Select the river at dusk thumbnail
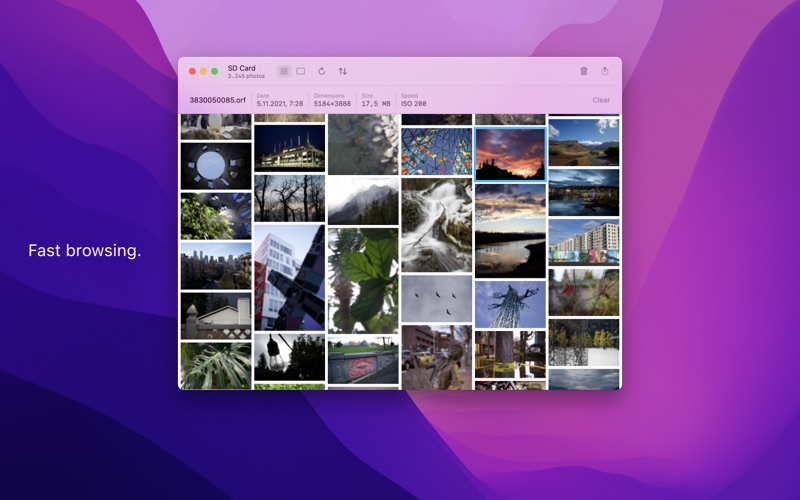This screenshot has height=500, width=800. (510, 231)
